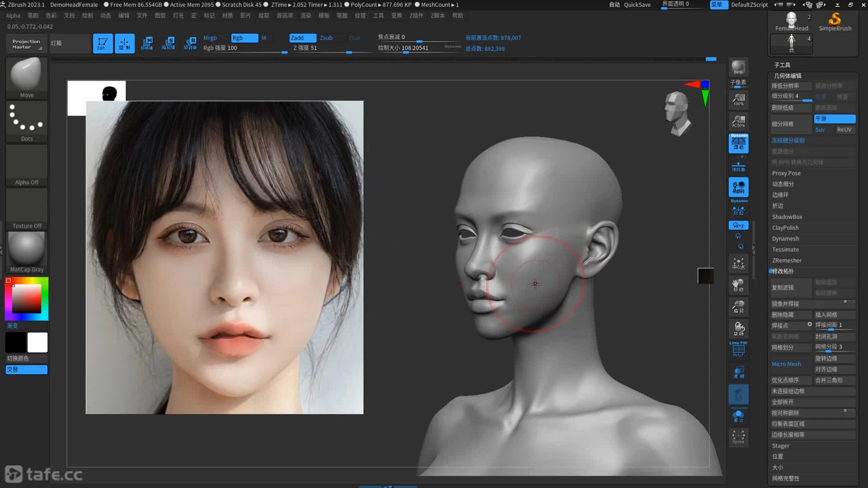Image resolution: width=868 pixels, height=488 pixels.
Task: Click the QuickSave button
Action: click(x=637, y=5)
